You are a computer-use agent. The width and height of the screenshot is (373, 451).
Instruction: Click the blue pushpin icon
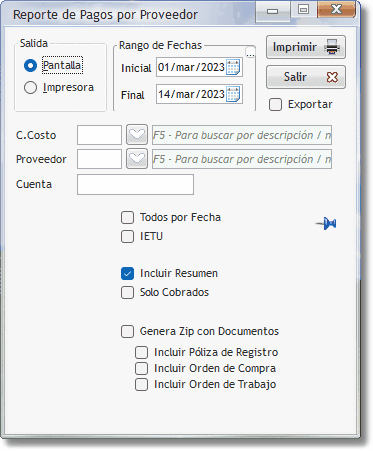[x=326, y=223]
